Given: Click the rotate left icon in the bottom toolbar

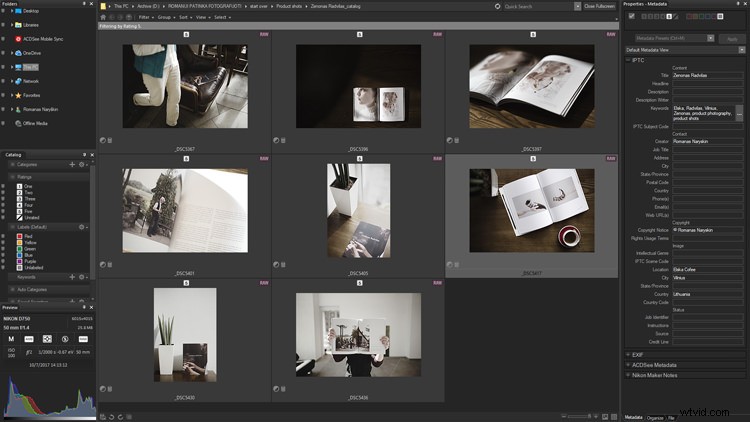Looking at the screenshot, I should [111, 417].
